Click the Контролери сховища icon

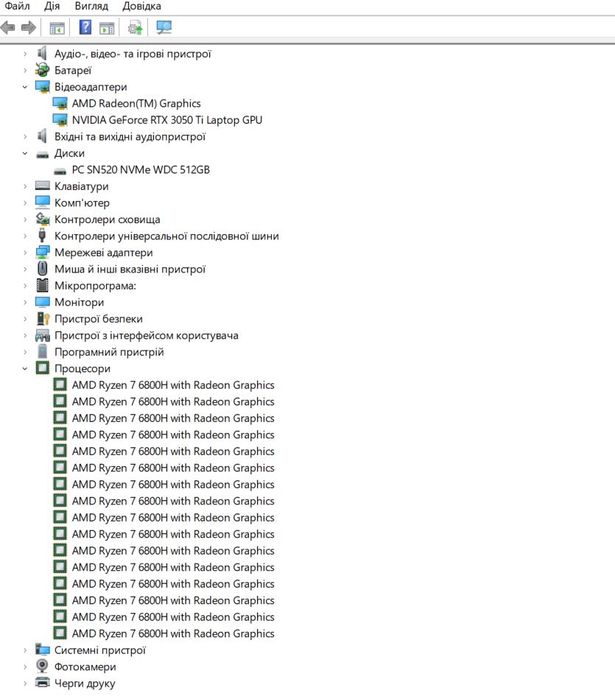tap(42, 219)
